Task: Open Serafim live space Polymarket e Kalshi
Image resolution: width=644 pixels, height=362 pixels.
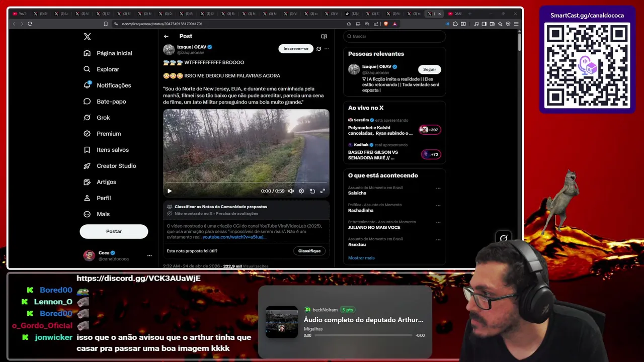Action: (380, 130)
